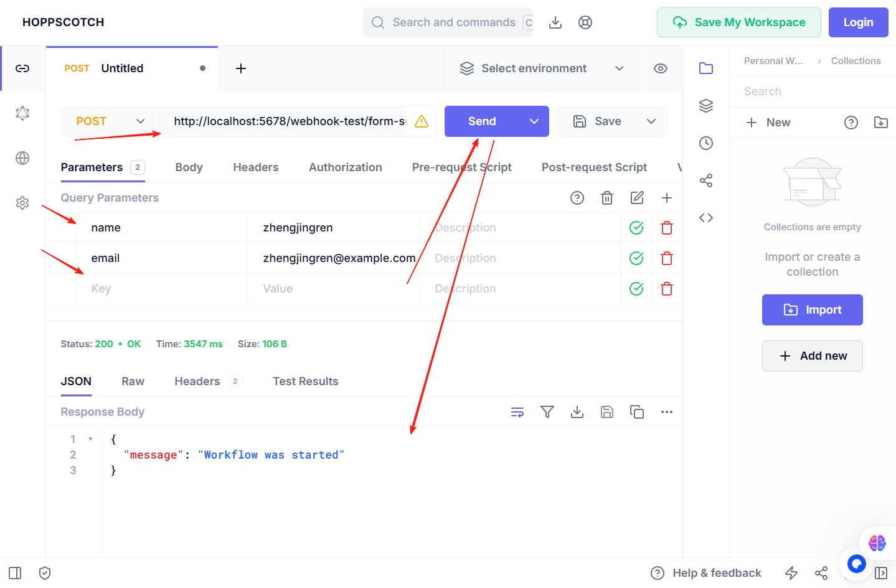Click the Send button
This screenshot has height=588, width=896.
tap(483, 121)
